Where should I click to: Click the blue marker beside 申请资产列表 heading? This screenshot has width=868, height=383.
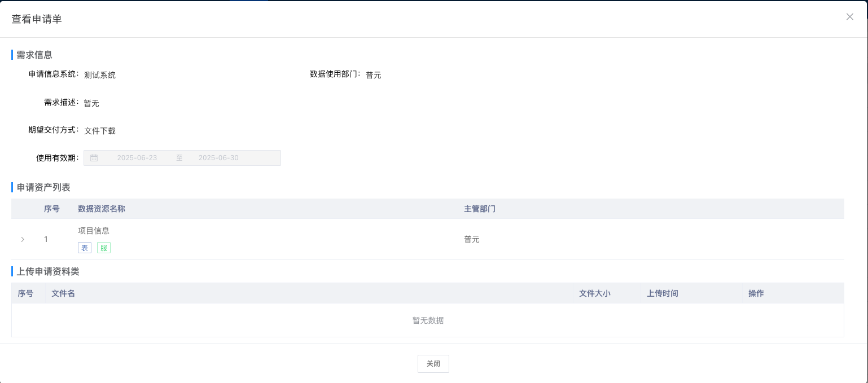tap(12, 187)
